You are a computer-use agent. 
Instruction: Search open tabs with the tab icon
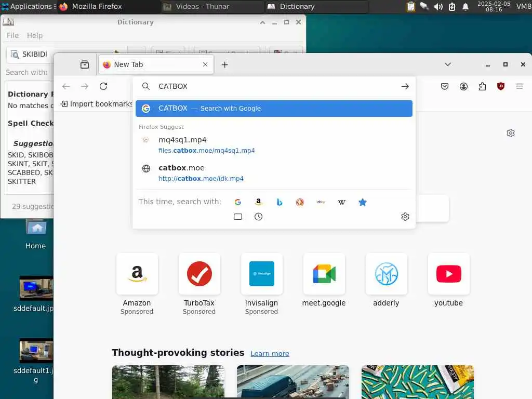[238, 217]
